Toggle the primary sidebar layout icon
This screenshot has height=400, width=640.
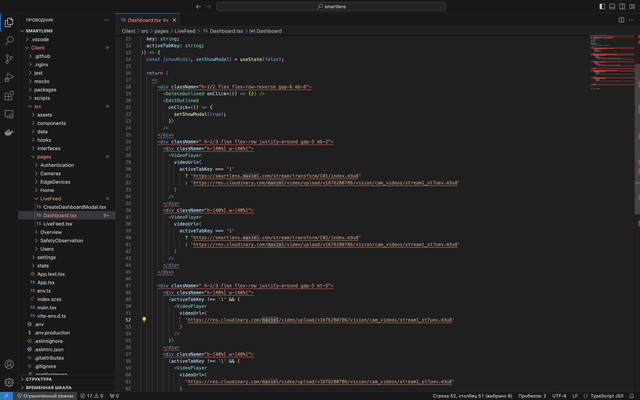coord(602,7)
